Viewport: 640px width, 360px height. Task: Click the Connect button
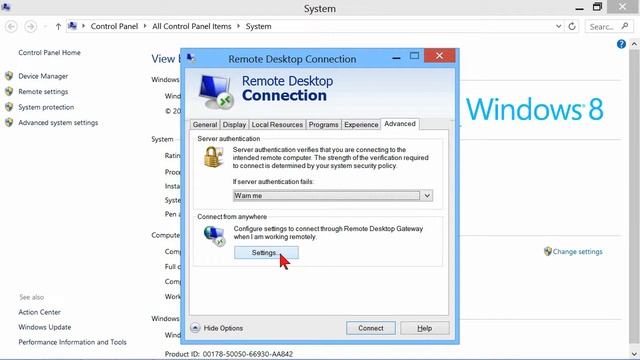[371, 328]
